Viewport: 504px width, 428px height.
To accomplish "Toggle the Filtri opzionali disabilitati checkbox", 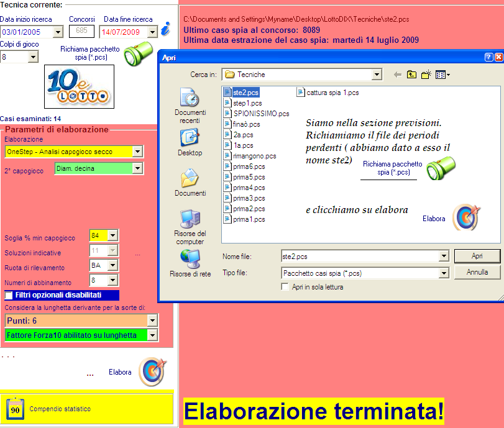I will coord(9,295).
